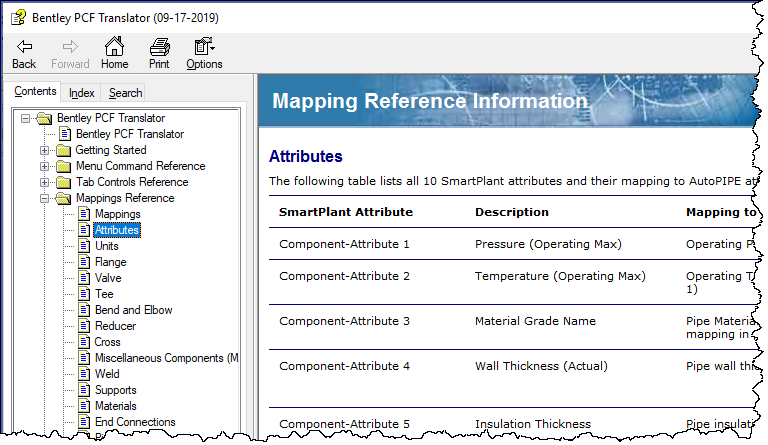Print the current help topic

coord(159,54)
